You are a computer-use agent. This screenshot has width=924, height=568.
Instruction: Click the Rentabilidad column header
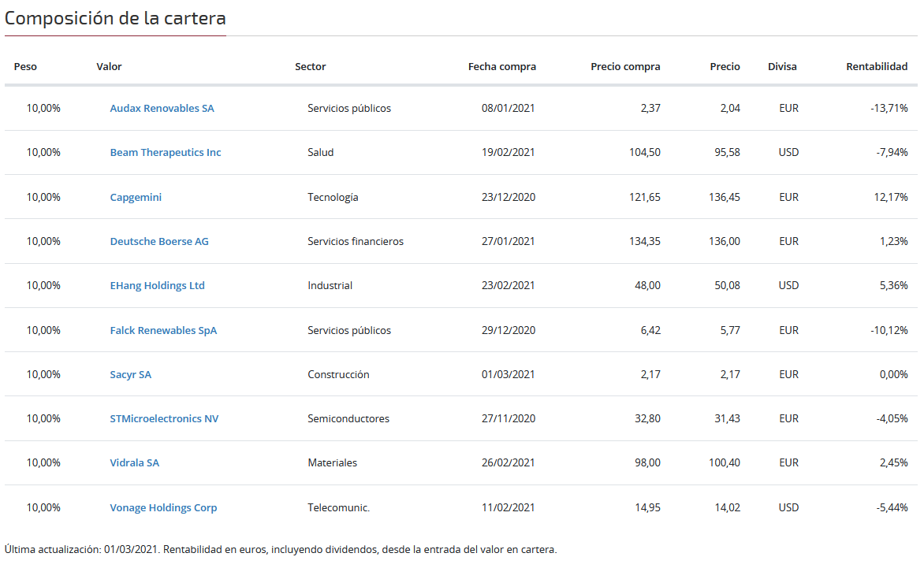(x=877, y=66)
